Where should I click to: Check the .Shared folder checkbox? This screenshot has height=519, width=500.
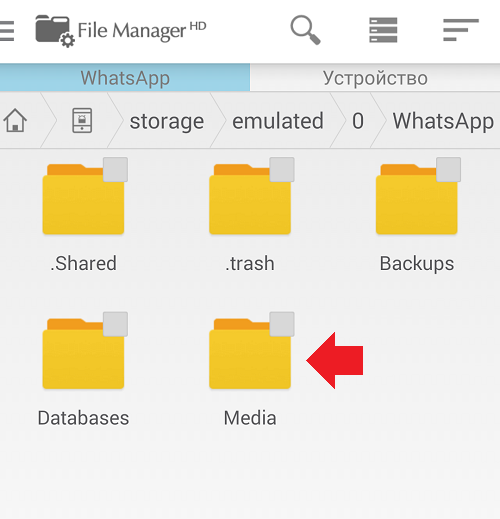coord(115,170)
